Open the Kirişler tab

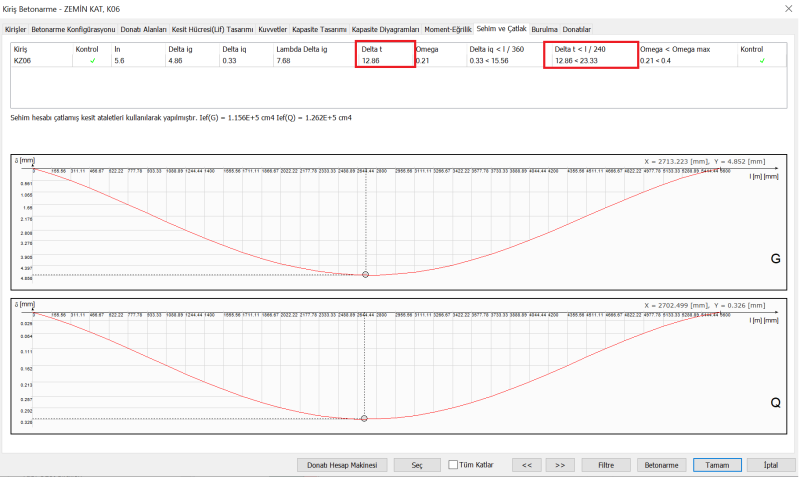pos(15,29)
